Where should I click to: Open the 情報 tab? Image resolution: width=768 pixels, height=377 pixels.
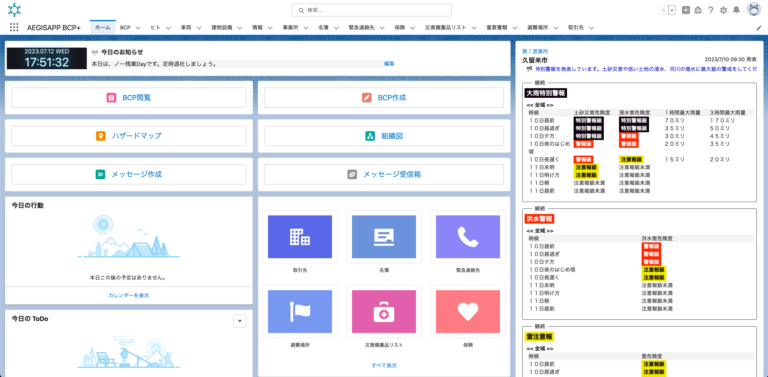[257, 27]
